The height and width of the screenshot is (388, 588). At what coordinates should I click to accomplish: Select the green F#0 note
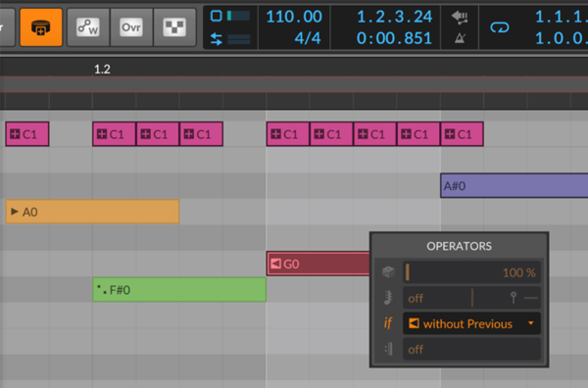click(179, 289)
